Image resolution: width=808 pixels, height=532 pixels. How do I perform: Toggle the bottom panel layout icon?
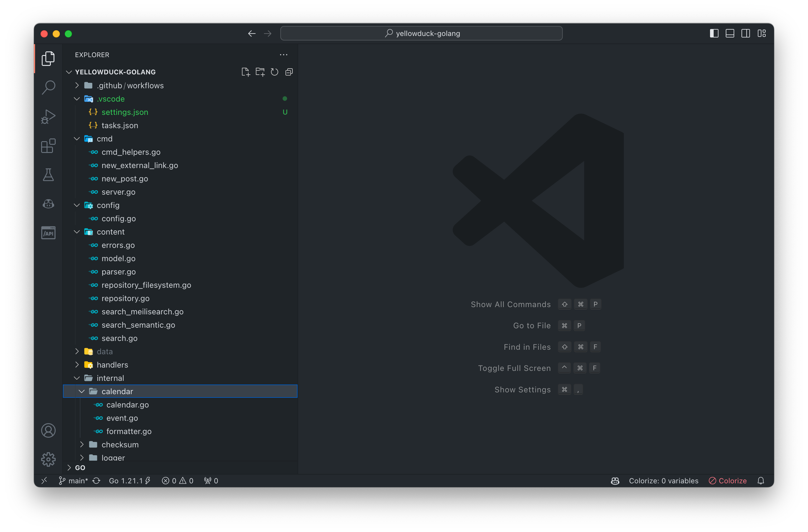tap(730, 33)
